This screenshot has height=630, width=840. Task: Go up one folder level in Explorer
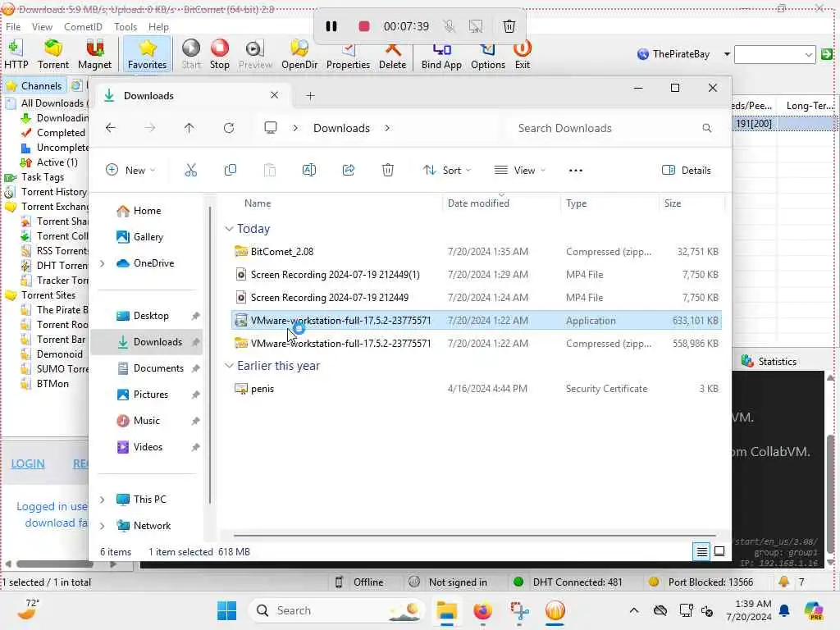(189, 128)
